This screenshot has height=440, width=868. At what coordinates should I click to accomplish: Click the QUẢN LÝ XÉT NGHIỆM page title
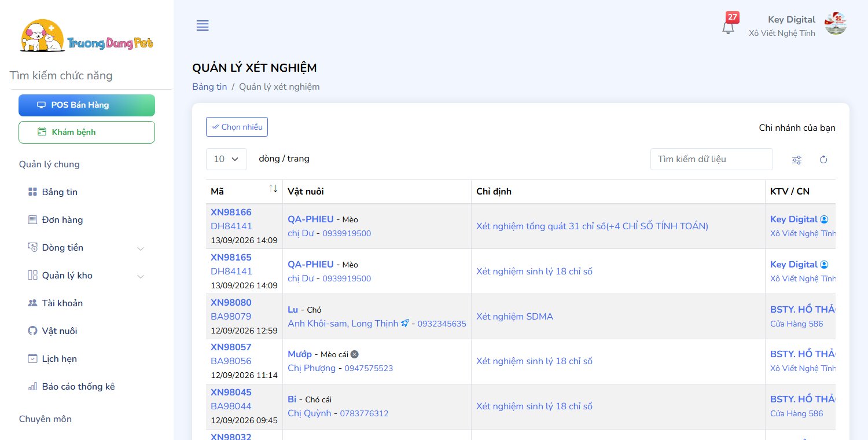(x=255, y=68)
